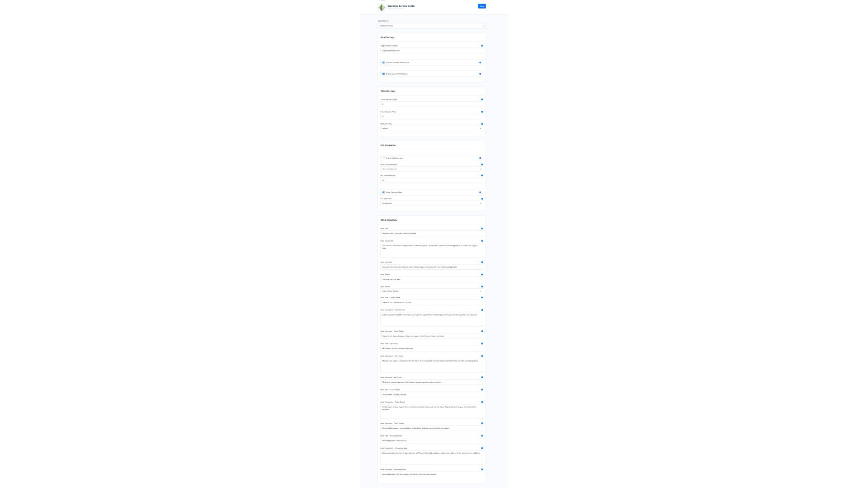The image size is (868, 488).
Task: Open the FAQ Sort Order dropdown
Action: tap(432, 203)
